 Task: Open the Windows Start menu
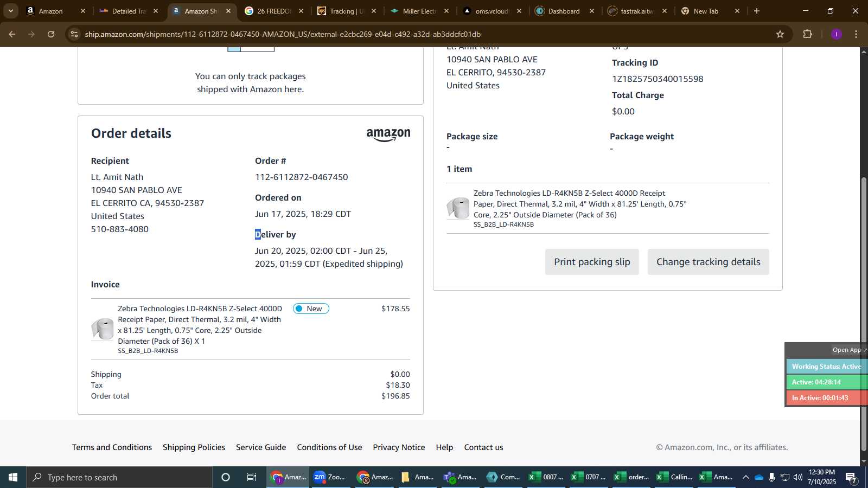pos(13,477)
